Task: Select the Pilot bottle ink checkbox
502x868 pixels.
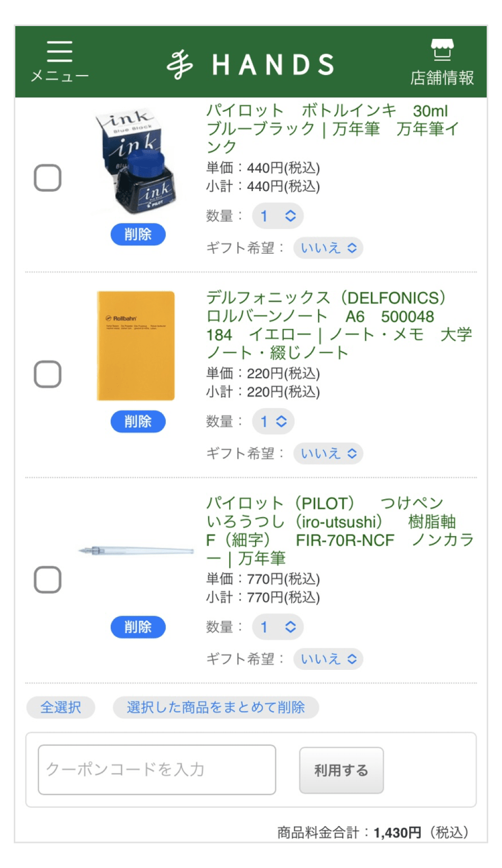Action: coord(47,178)
